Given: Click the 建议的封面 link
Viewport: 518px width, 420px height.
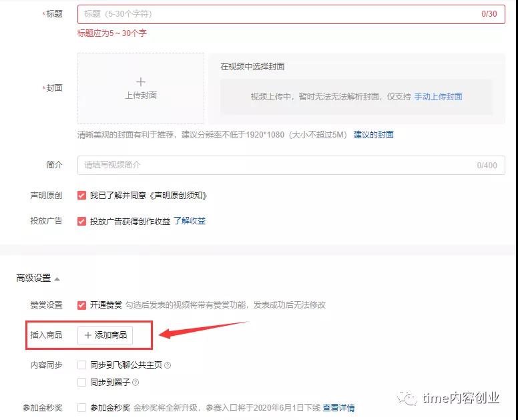Looking at the screenshot, I should [373, 135].
